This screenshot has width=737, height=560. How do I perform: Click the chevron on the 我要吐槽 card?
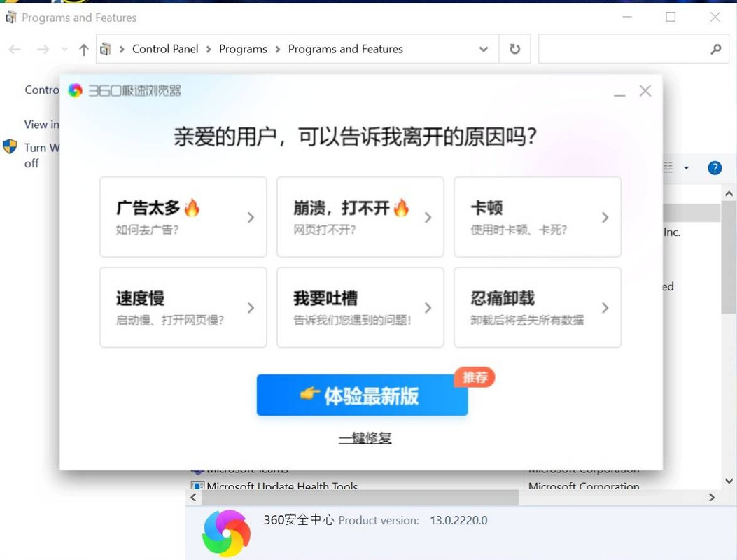coord(428,308)
